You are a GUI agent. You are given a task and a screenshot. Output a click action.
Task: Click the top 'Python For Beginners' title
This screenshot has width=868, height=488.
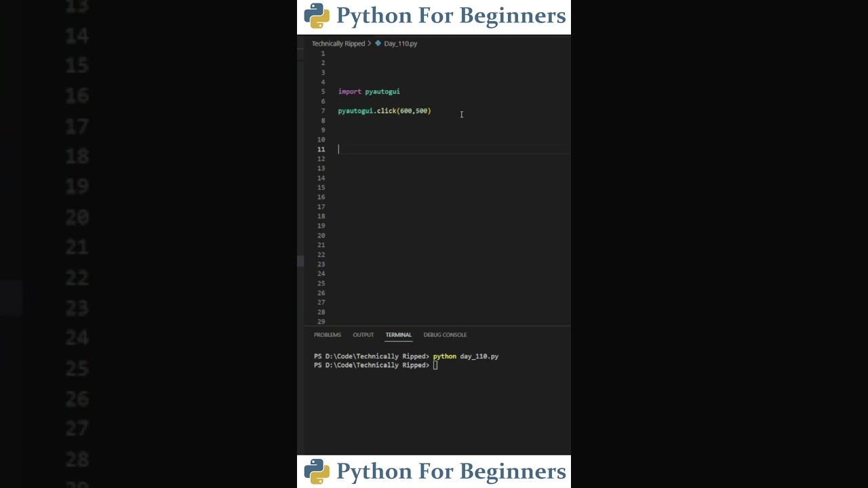click(x=451, y=16)
